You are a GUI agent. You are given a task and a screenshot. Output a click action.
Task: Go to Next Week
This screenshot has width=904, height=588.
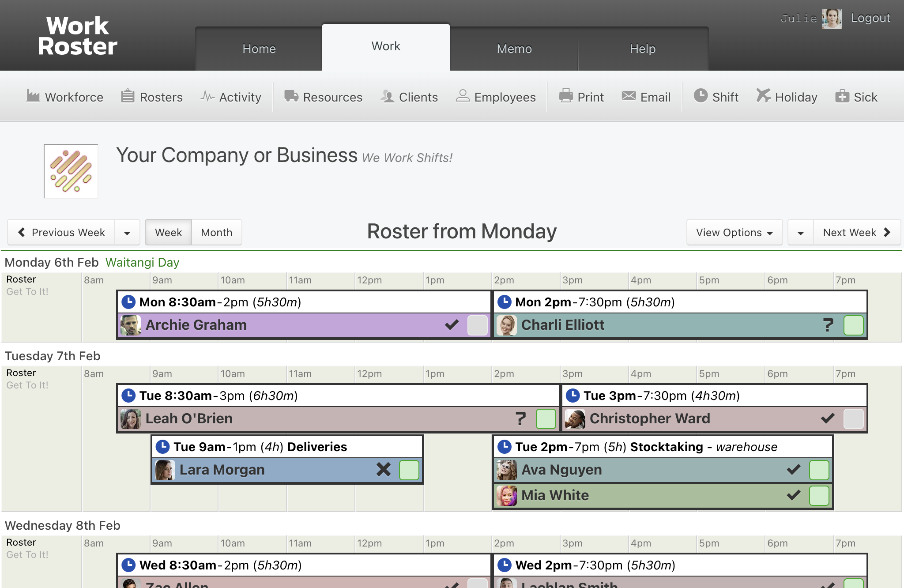pyautogui.click(x=857, y=233)
